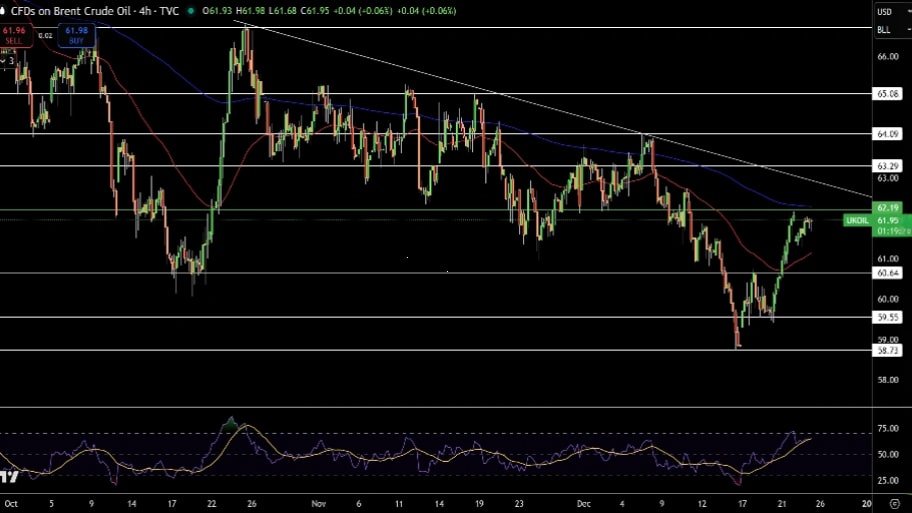Click the 75.00 level on RSI scale
The width and height of the screenshot is (912, 513).
(888, 429)
